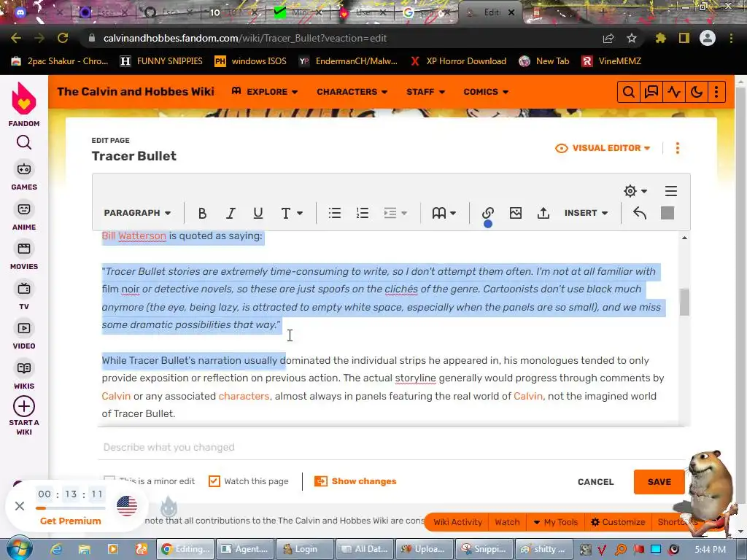The image size is (747, 560).
Task: Open text style T dropdown
Action: pyautogui.click(x=292, y=213)
